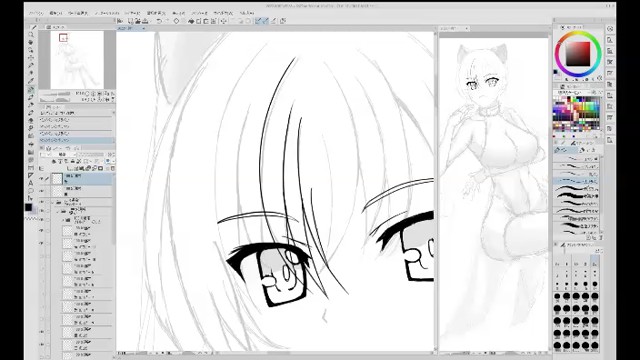640x360 pixels.
Task: Toggle visibility eye of top selected layer
Action: point(42,178)
